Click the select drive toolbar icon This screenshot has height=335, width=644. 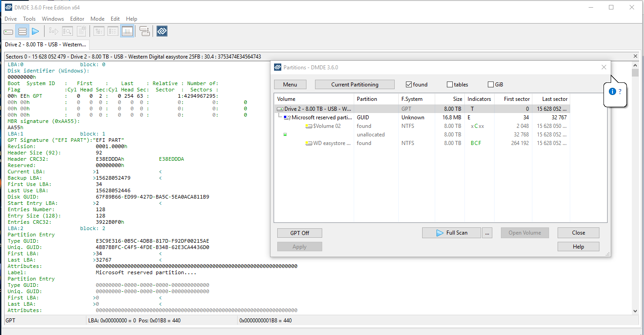tap(9, 32)
